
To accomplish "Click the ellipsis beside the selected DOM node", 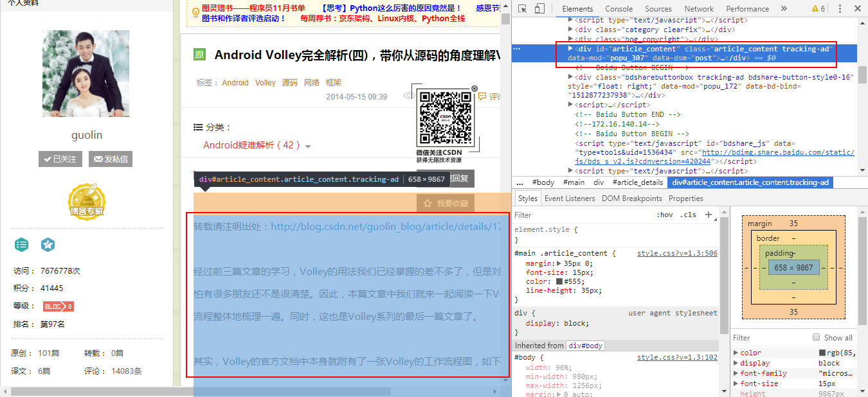I will pos(517,49).
